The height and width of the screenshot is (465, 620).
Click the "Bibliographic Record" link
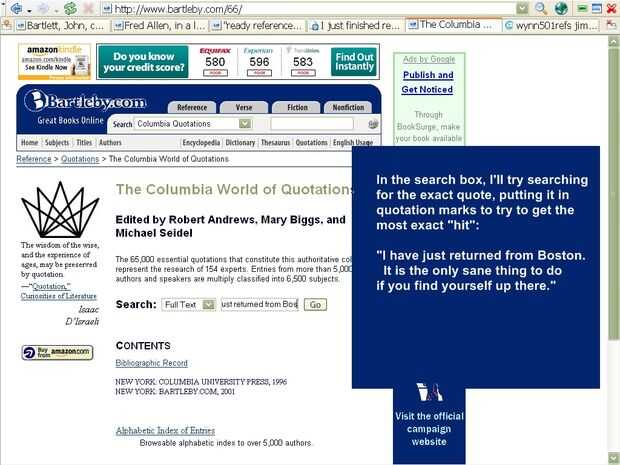point(151,363)
